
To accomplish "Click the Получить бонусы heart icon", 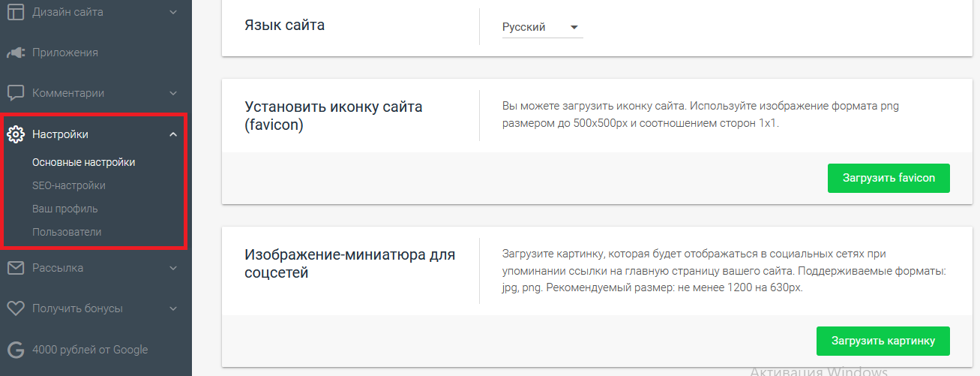I will coord(16,308).
